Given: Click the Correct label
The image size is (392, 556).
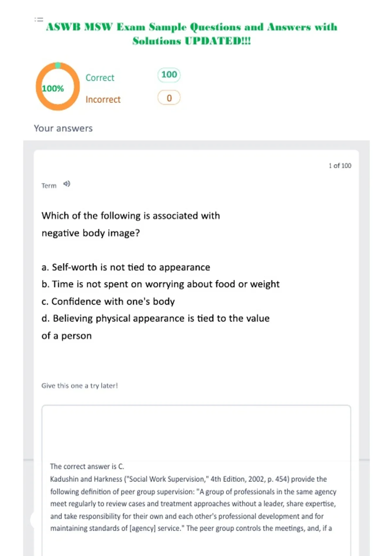Looking at the screenshot, I should pyautogui.click(x=100, y=78).
